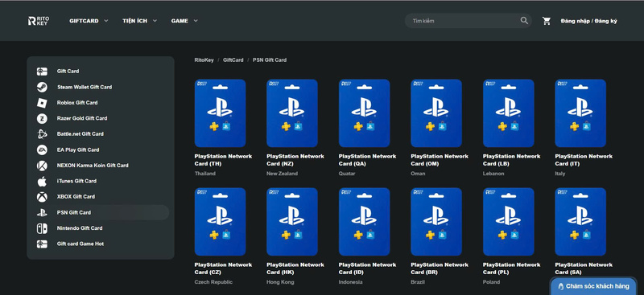
Task: Open the Thailand PSN card thumbnail
Action: click(x=220, y=113)
